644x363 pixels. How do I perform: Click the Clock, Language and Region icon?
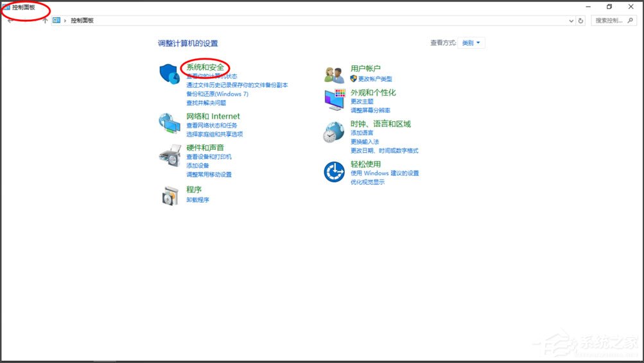tap(333, 132)
